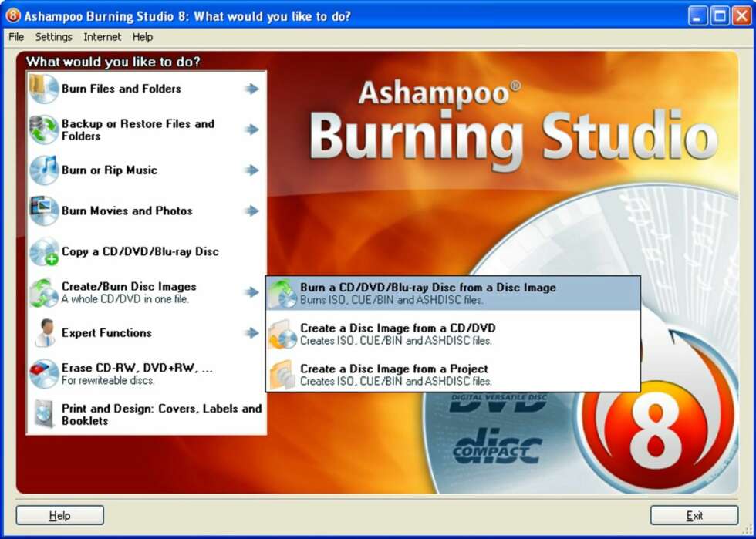Screen dimensions: 756x539
Task: Select Burn a CD/DVD/Blu-ray Disc from a Disc Image
Action: [x=454, y=293]
